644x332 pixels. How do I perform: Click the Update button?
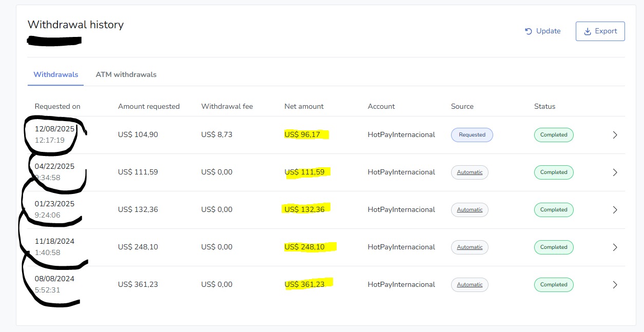coord(542,31)
